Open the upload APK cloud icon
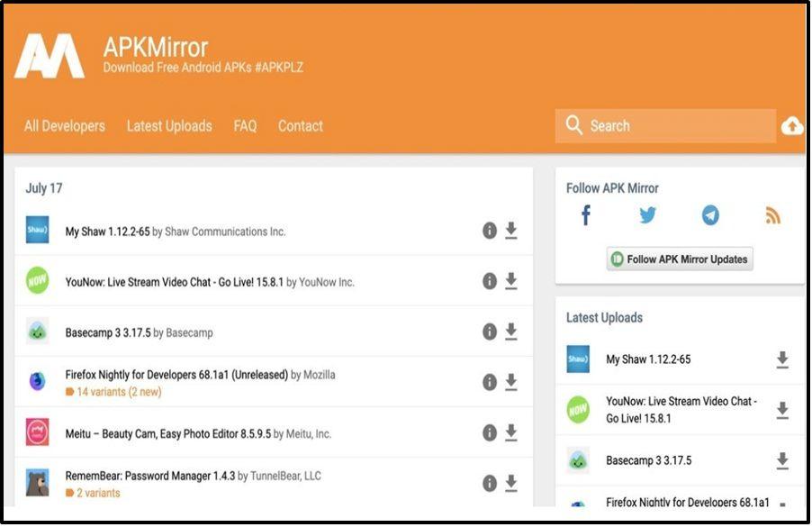812x527 pixels. [x=792, y=125]
